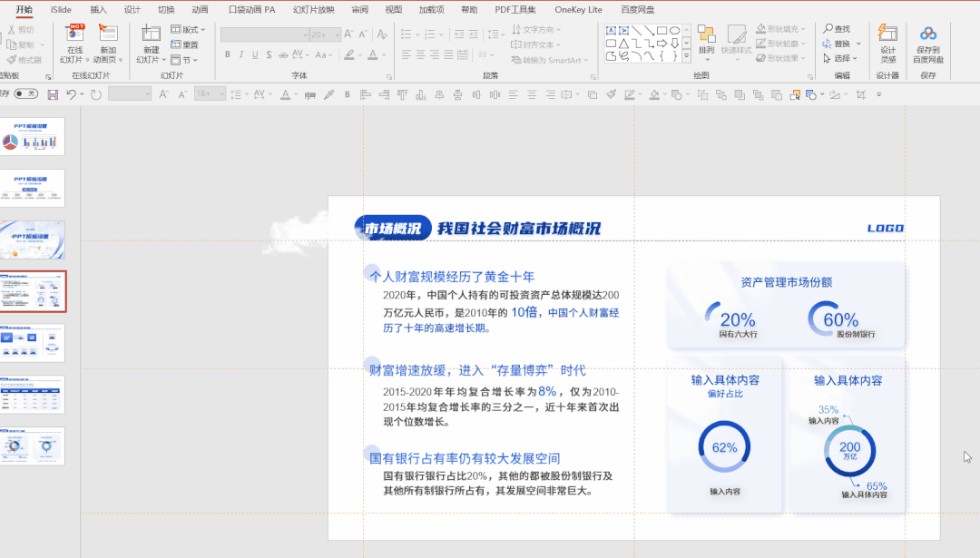Click the redo arrow icon

point(95,94)
